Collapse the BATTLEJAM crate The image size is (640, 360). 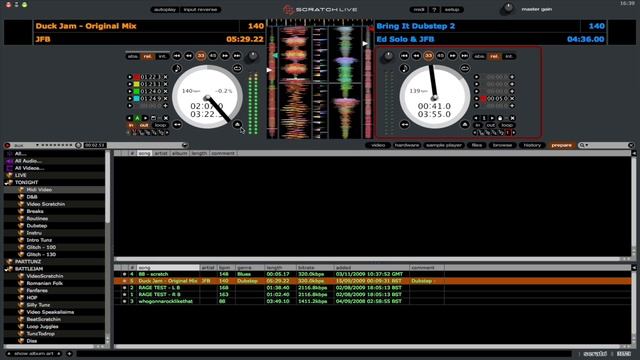(x=7, y=270)
